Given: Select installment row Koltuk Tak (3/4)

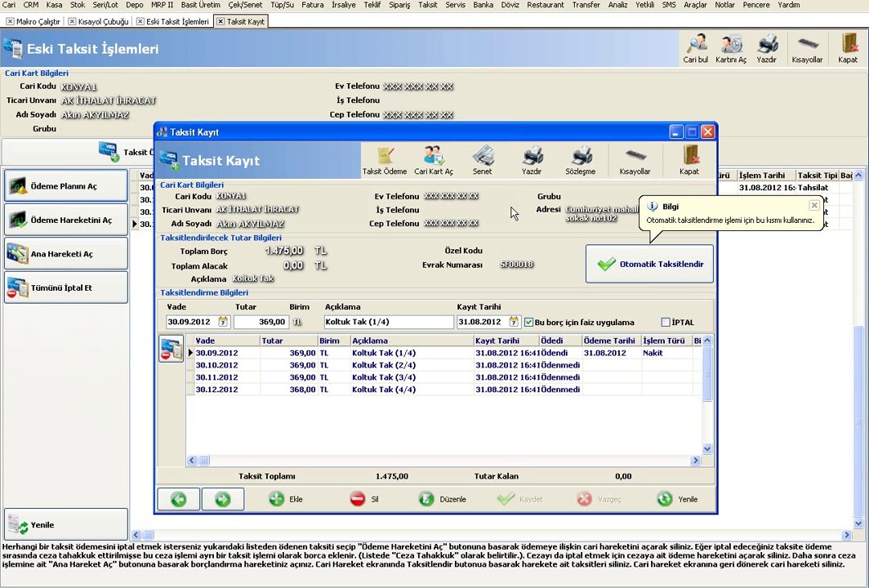Looking at the screenshot, I should click(444, 377).
